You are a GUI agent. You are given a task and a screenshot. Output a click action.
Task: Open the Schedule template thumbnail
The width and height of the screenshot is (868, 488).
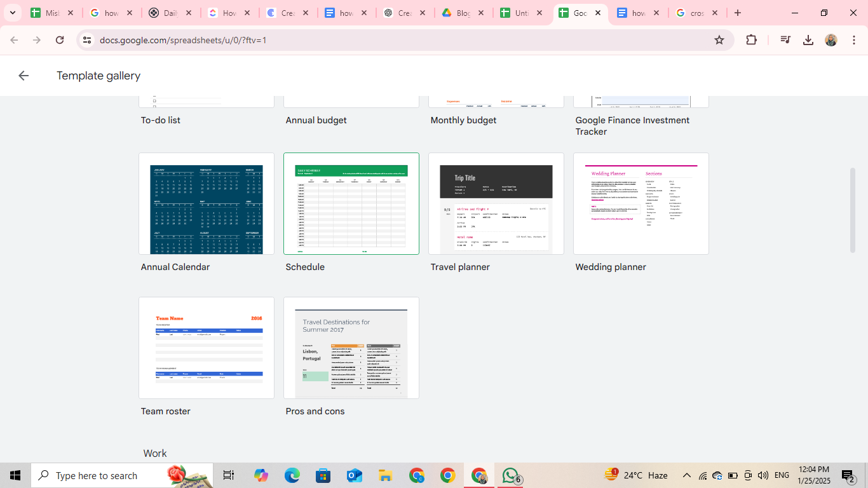point(351,203)
